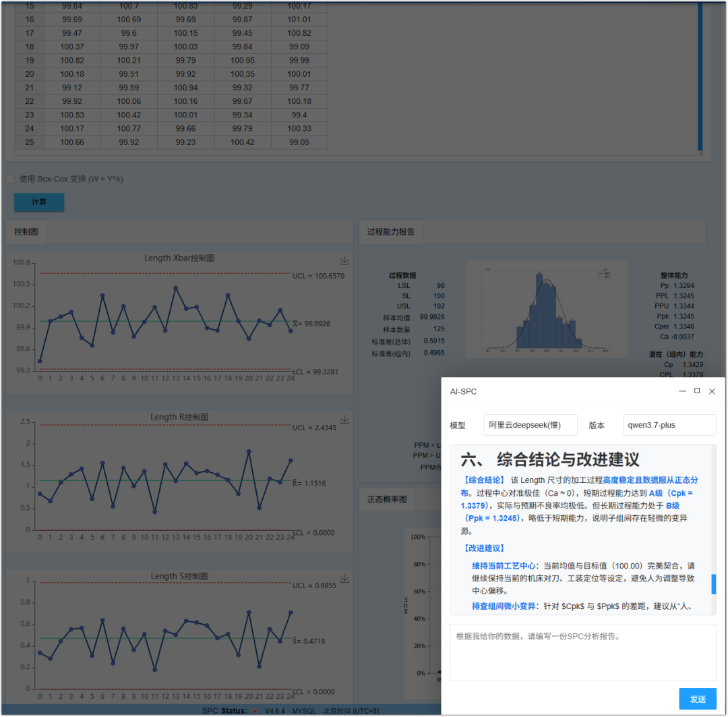Open the 正态概率图 tab
This screenshot has width=728, height=717.
(387, 499)
